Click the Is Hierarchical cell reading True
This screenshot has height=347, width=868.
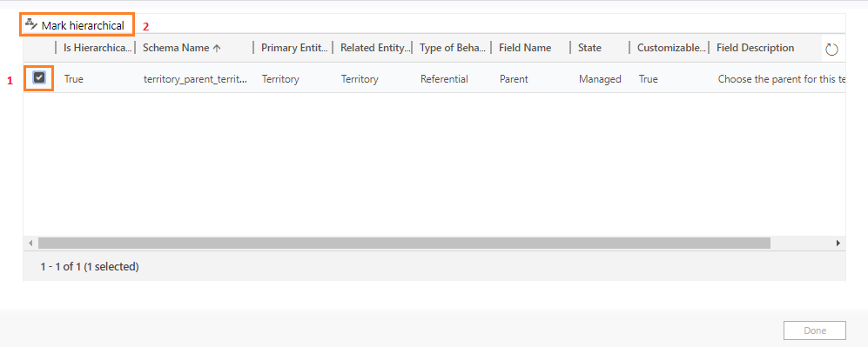point(74,79)
